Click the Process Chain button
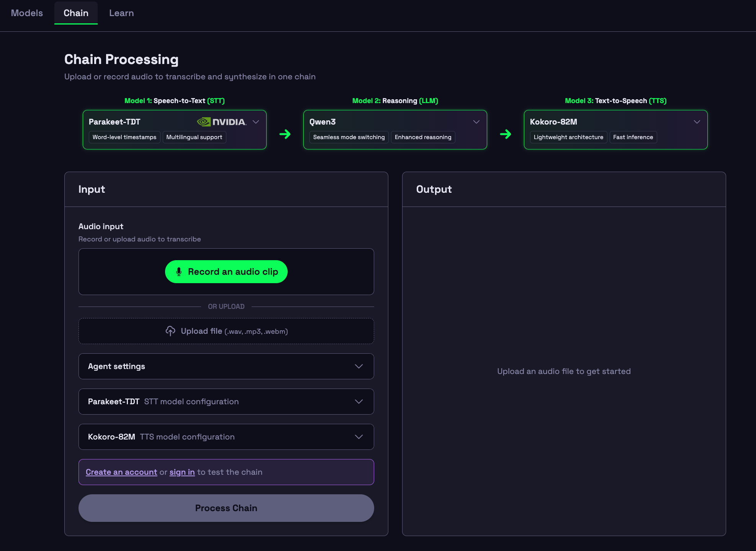The image size is (756, 551). pyautogui.click(x=226, y=508)
